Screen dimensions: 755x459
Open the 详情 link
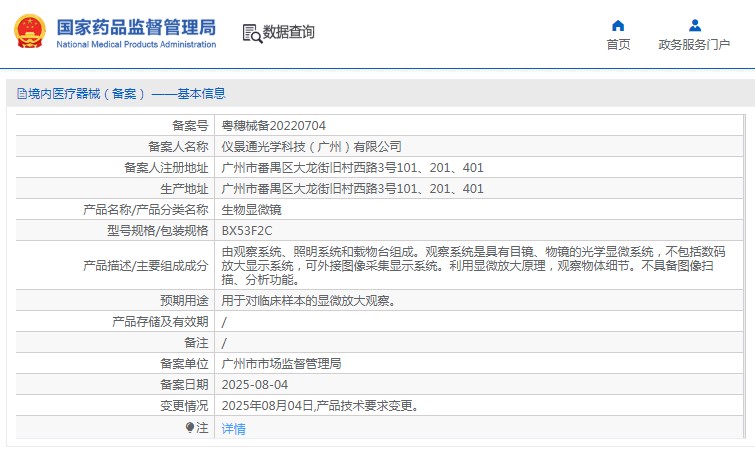233,428
